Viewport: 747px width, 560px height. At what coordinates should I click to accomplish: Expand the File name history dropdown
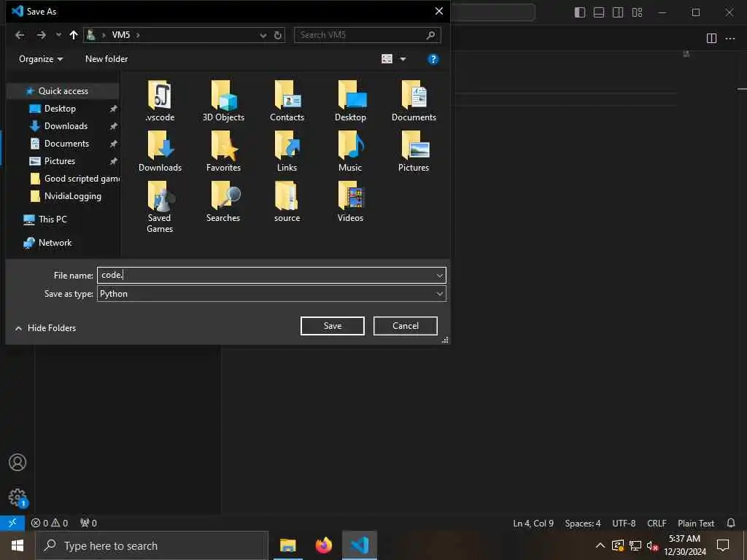point(439,275)
